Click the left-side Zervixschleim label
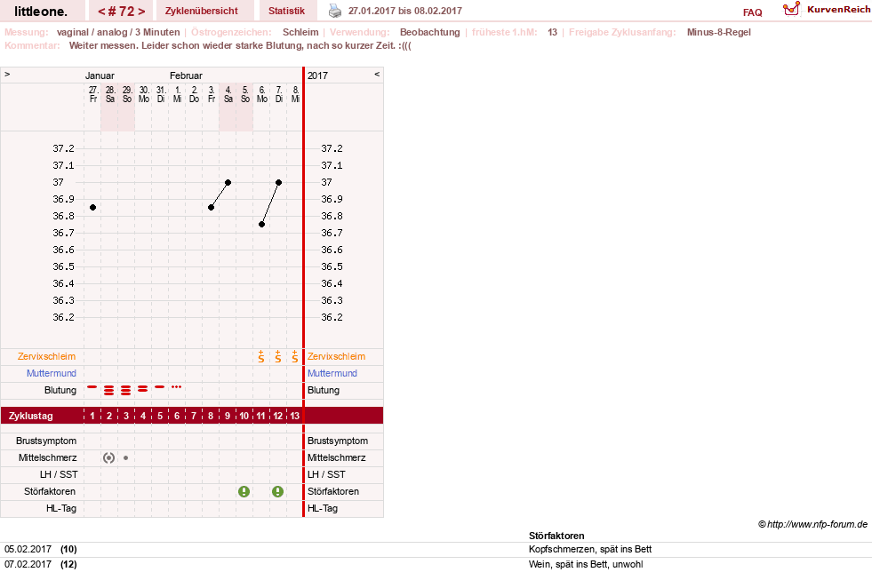The height and width of the screenshot is (588, 872). tap(47, 356)
